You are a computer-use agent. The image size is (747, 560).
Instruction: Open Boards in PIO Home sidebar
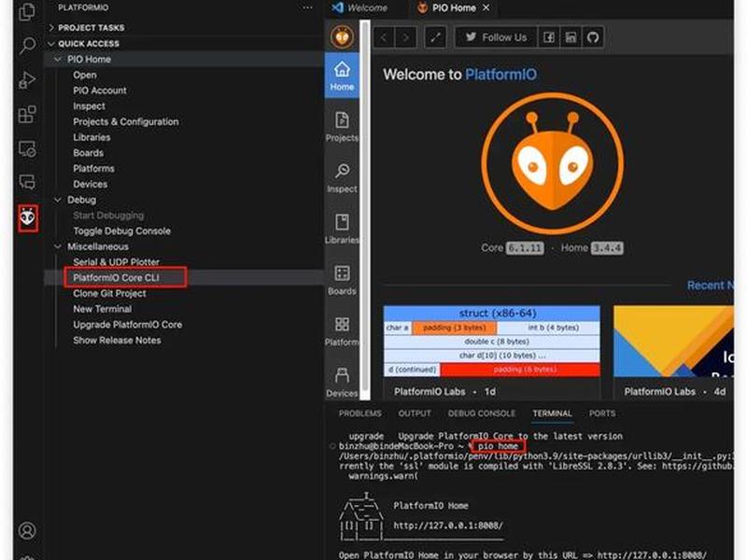click(x=342, y=280)
